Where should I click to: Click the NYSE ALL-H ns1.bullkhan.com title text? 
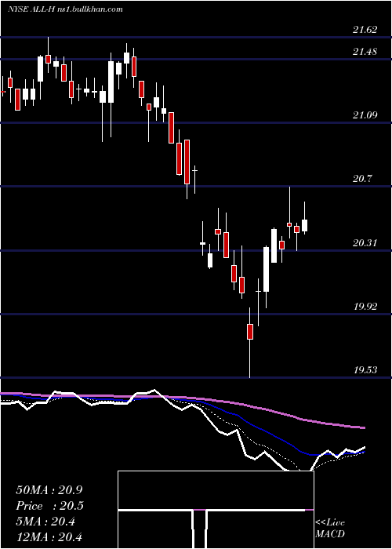[x=65, y=9]
